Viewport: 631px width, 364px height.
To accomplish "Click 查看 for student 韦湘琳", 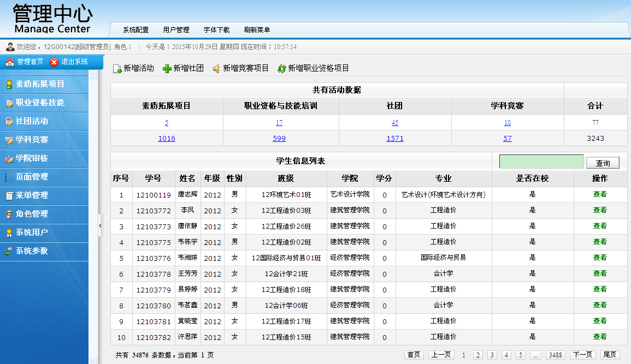I will pyautogui.click(x=600, y=258).
